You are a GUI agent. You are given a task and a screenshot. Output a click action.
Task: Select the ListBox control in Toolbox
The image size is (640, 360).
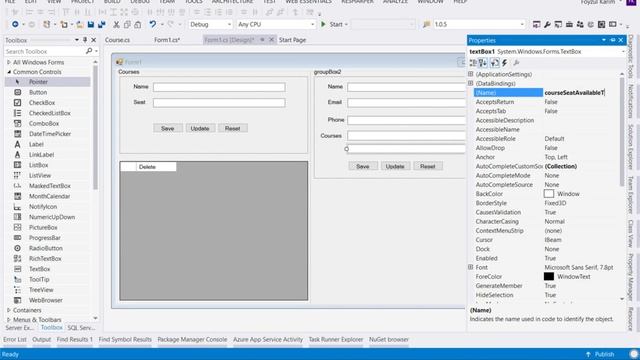pyautogui.click(x=38, y=165)
